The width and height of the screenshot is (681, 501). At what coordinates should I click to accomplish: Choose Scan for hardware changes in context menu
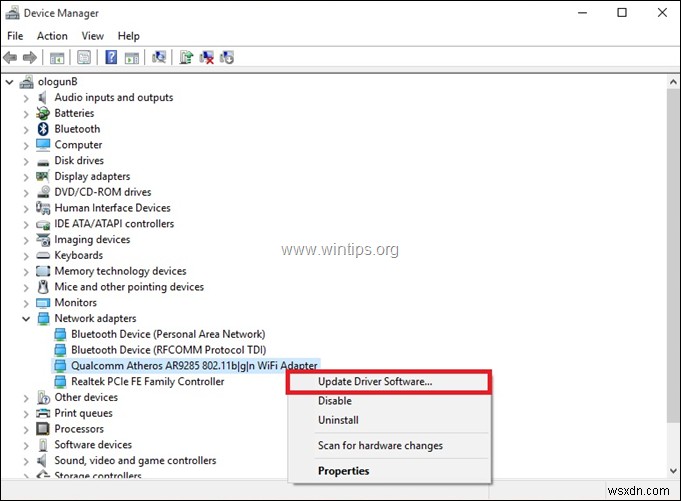coord(390,445)
